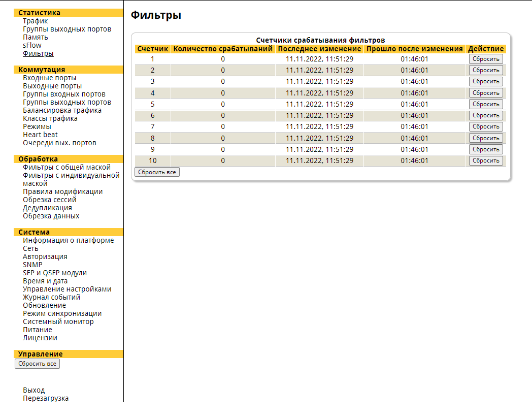This screenshot has width=532, height=420.
Task: Reset counter 4 with Сбросить
Action: [486, 93]
